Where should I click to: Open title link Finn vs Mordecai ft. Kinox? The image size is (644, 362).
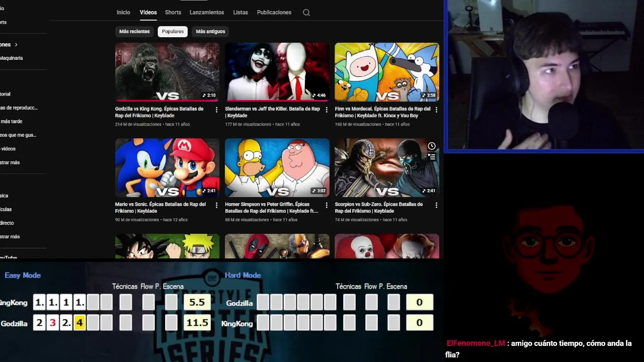382,112
